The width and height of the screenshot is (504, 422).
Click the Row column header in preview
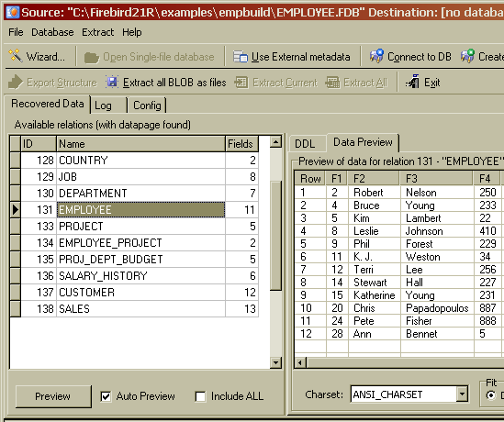[310, 178]
